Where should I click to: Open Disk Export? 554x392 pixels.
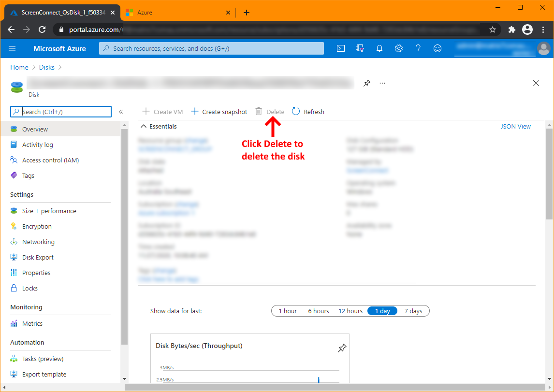pos(60,258)
